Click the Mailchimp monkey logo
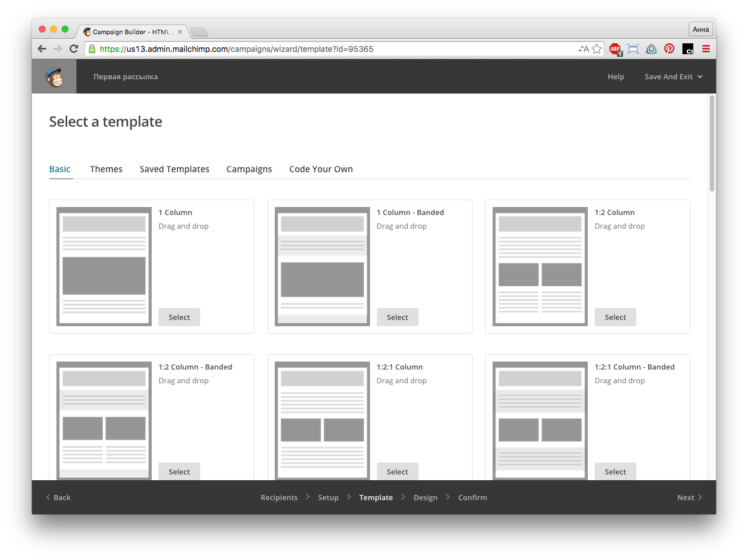This screenshot has width=748, height=560. [x=54, y=77]
